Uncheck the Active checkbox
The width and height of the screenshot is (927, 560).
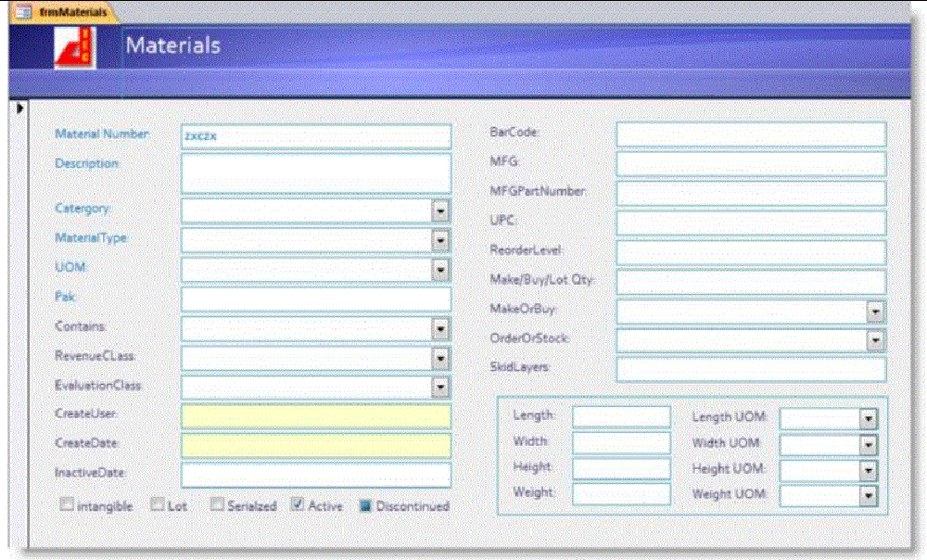[x=298, y=505]
